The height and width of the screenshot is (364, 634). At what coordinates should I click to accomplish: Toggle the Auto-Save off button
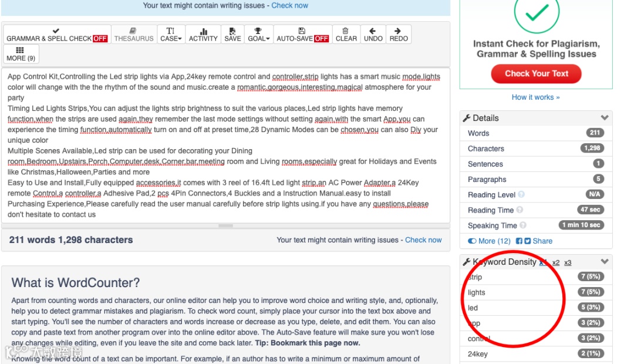[303, 34]
